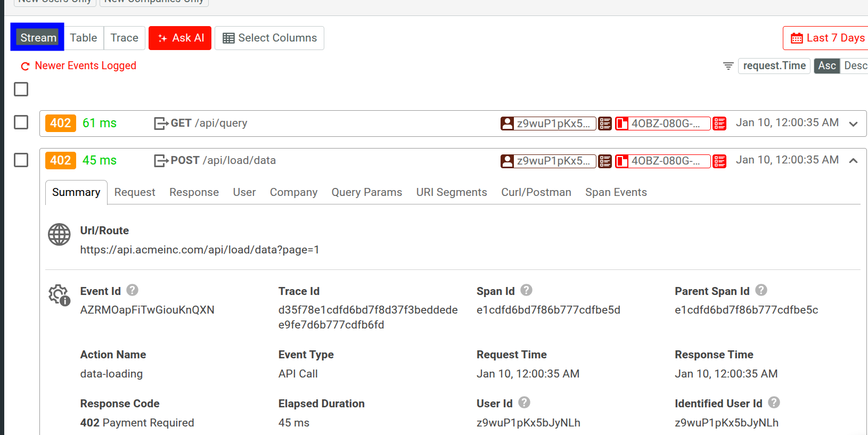Open the Trace view
The height and width of the screenshot is (435, 868).
125,38
